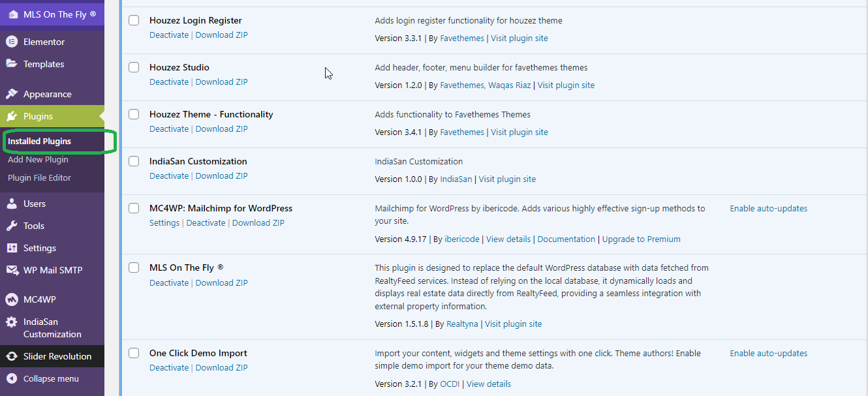Deactivate One Click Demo Import
Screen dimensions: 868x396
(x=169, y=368)
